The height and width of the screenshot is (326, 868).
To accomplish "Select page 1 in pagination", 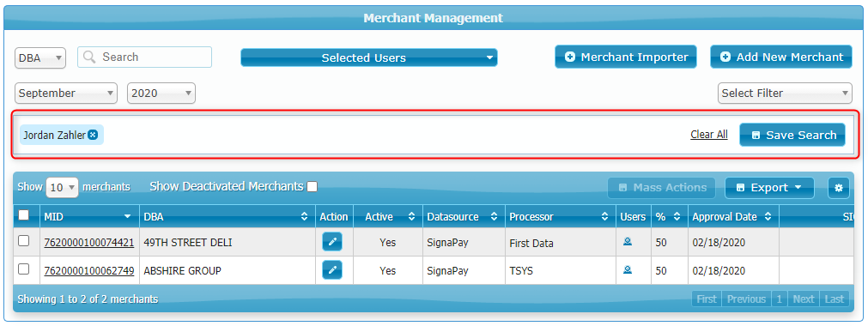I will [779, 299].
